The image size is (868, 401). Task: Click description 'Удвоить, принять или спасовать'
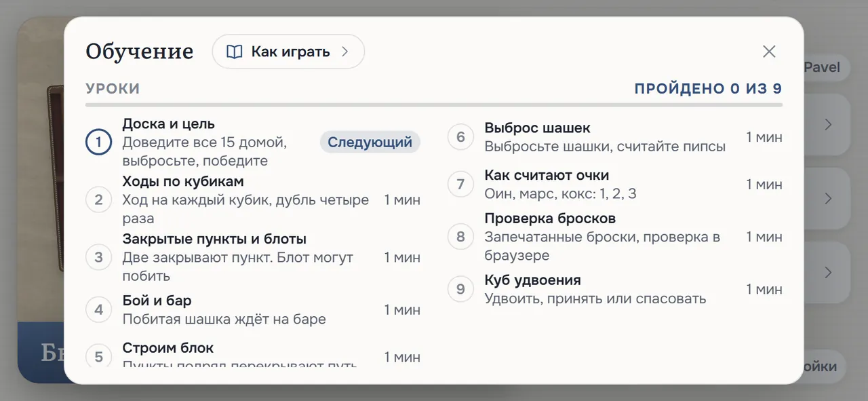click(595, 299)
